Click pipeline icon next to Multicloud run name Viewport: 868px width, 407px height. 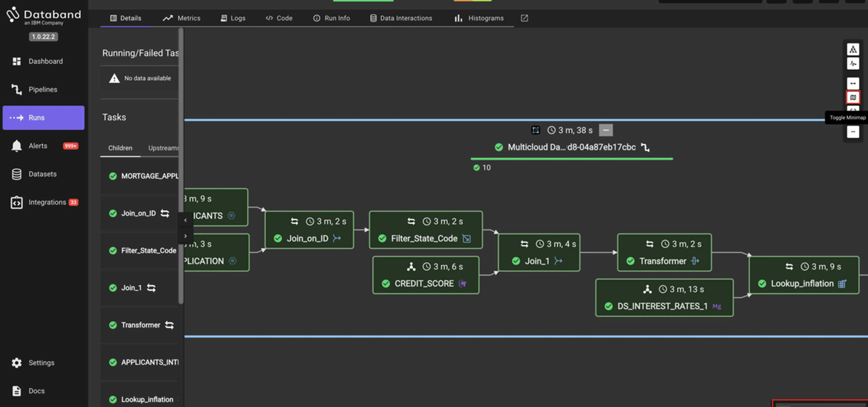pyautogui.click(x=645, y=147)
